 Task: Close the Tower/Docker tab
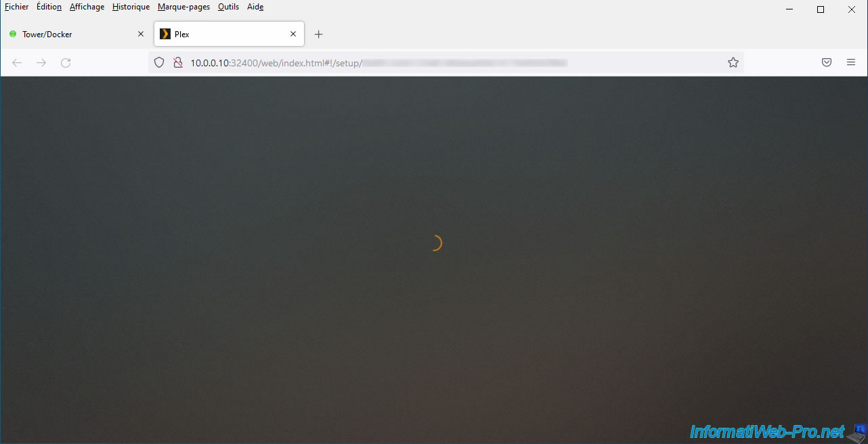[x=141, y=34]
